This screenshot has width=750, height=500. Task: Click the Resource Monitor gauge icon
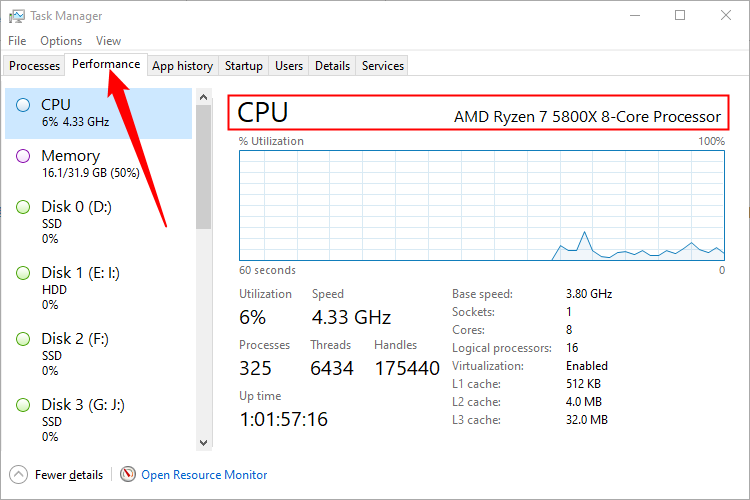tap(128, 475)
